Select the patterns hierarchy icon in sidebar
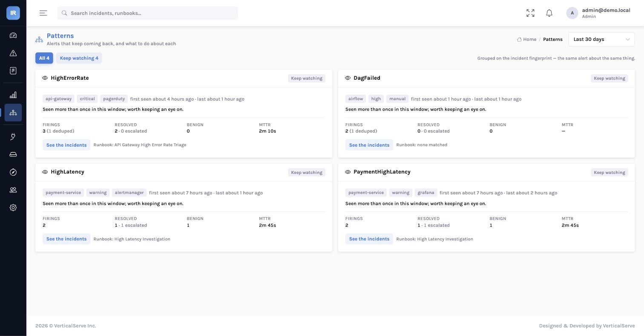 click(13, 113)
